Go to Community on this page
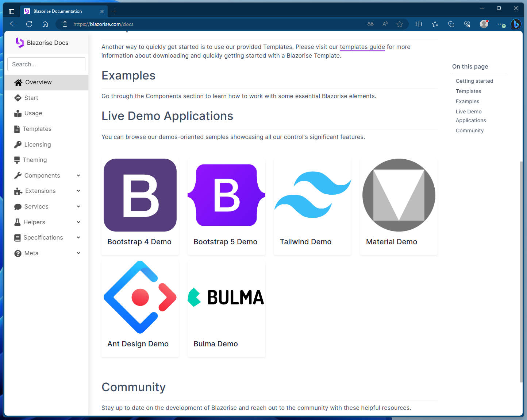Image resolution: width=527 pixels, height=420 pixels. 470,130
